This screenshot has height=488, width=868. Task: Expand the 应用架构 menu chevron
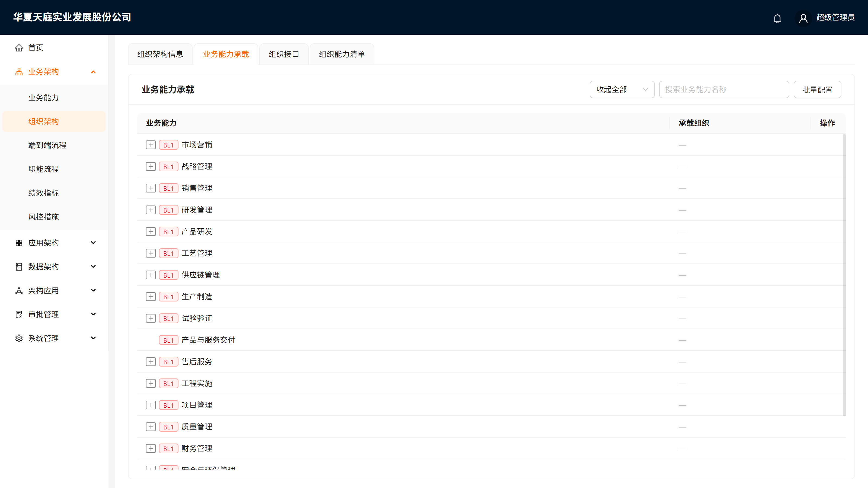point(93,242)
